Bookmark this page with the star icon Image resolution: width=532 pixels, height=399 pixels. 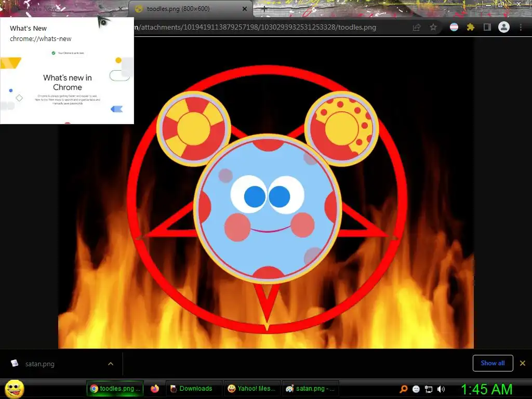(433, 27)
